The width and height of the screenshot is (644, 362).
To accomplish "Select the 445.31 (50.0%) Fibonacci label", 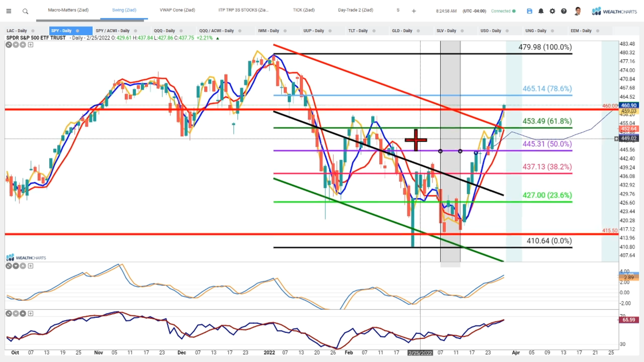I will tap(547, 144).
